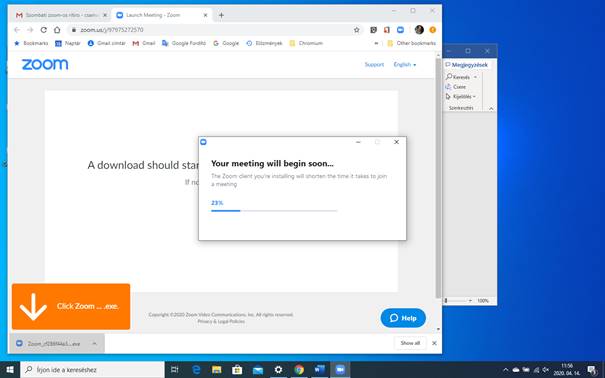
Task: Open the Google Fordító bookmark
Action: 184,43
